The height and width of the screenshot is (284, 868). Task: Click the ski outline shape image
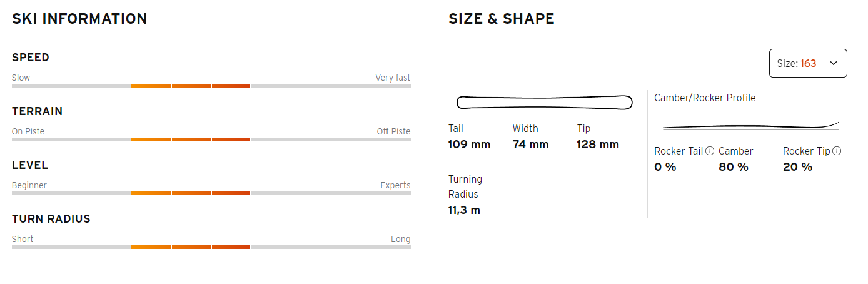click(x=544, y=101)
